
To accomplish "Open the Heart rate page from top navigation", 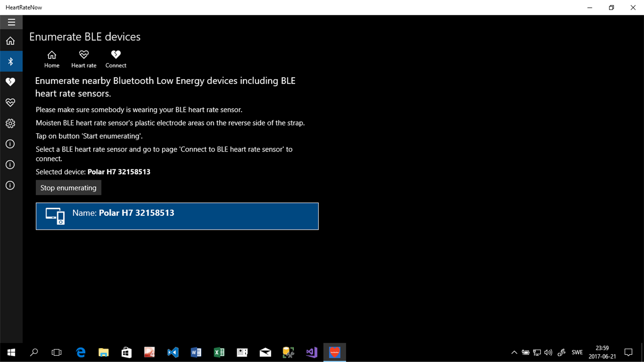I will [x=84, y=59].
